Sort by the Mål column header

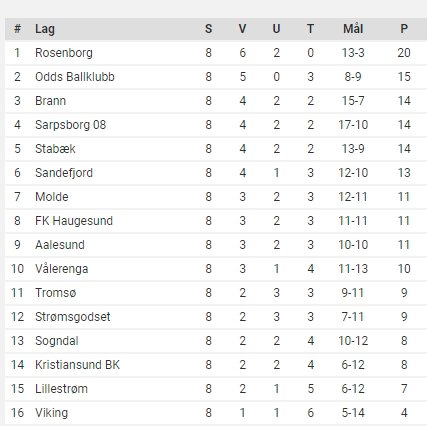pyautogui.click(x=353, y=29)
